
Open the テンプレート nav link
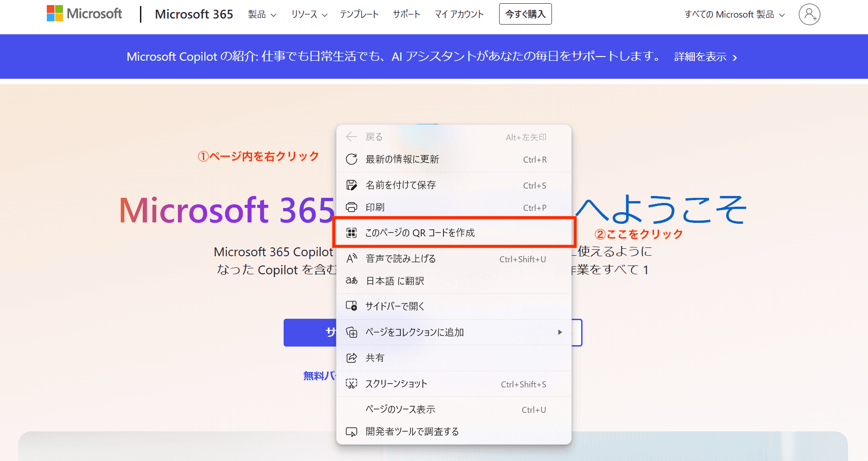(x=359, y=14)
